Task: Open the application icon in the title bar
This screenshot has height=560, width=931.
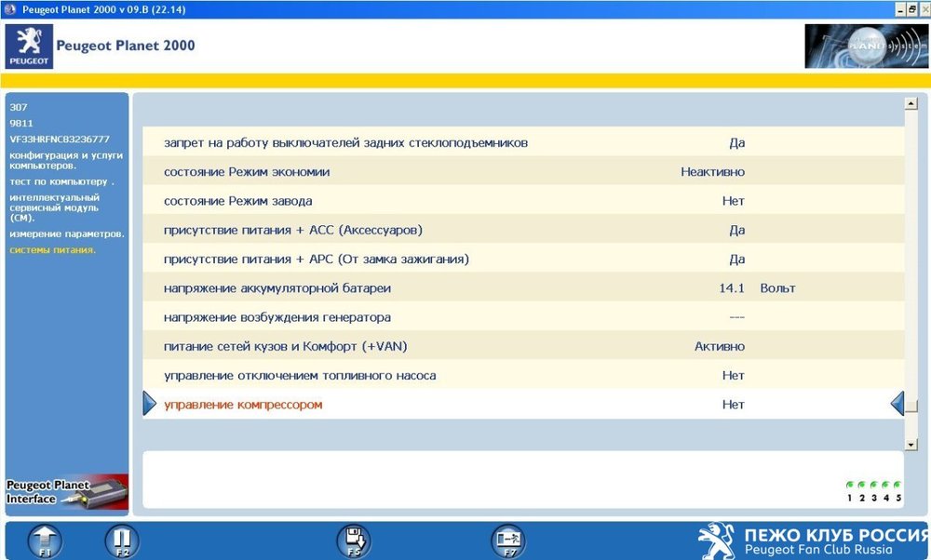Action: 9,9
